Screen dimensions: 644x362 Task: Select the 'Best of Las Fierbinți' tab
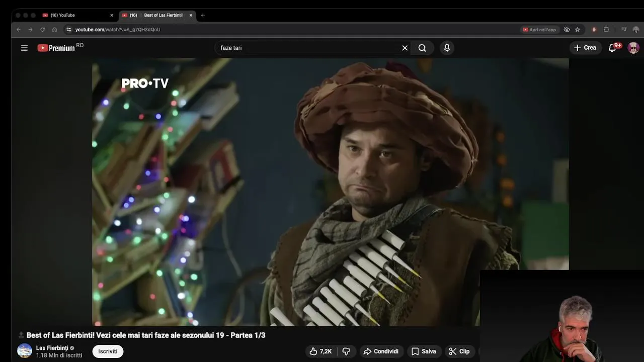tap(156, 15)
